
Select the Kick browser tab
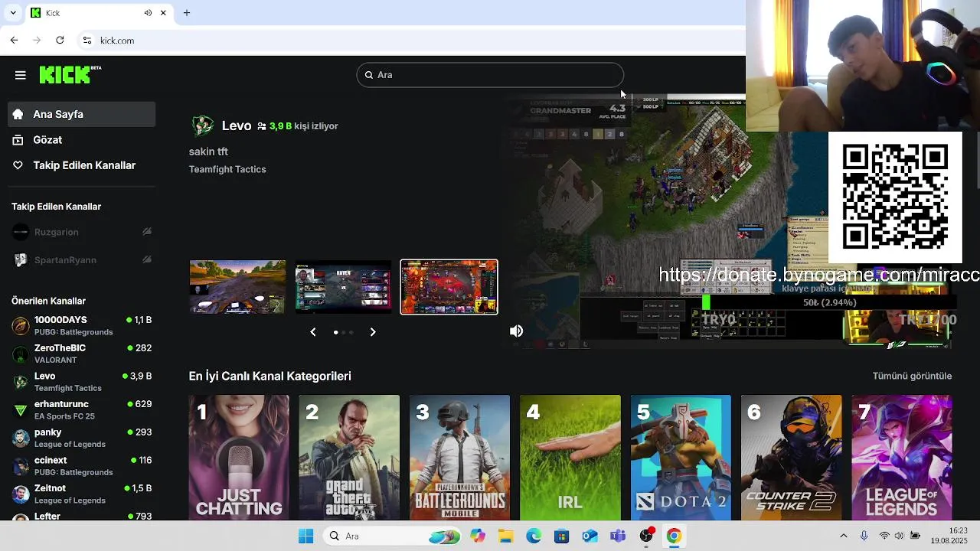[x=99, y=13]
